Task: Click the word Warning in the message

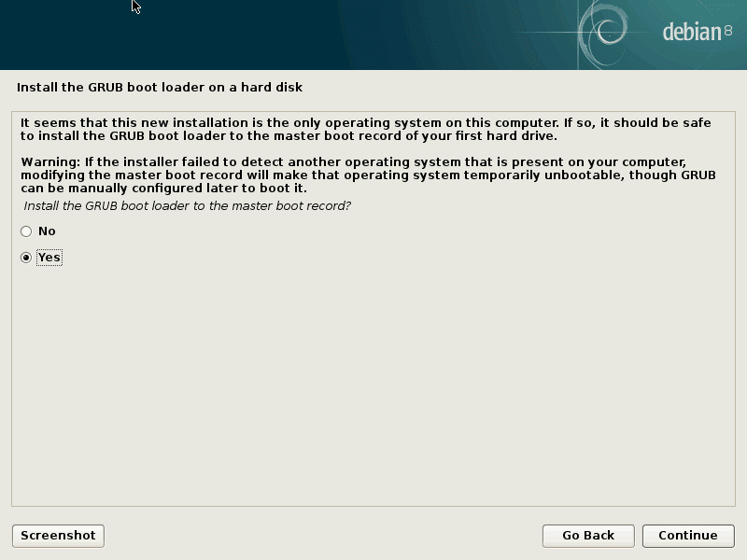Action: (50, 162)
